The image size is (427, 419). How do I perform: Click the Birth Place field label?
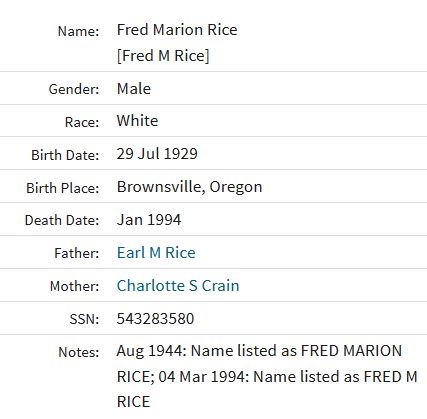pyautogui.click(x=63, y=188)
